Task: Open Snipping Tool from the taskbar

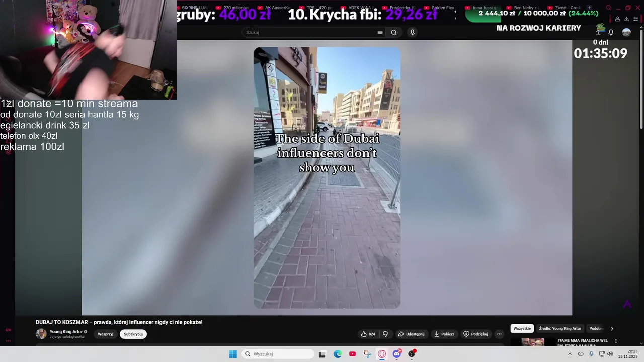Action: coord(367,354)
